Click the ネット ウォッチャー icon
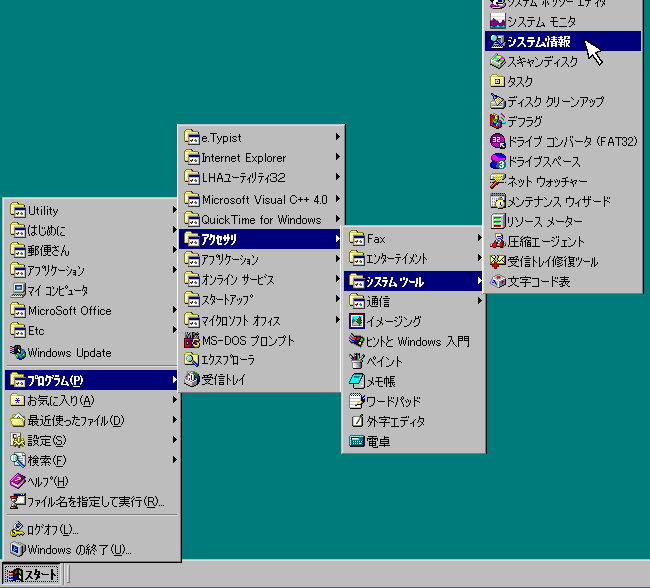 (497, 181)
